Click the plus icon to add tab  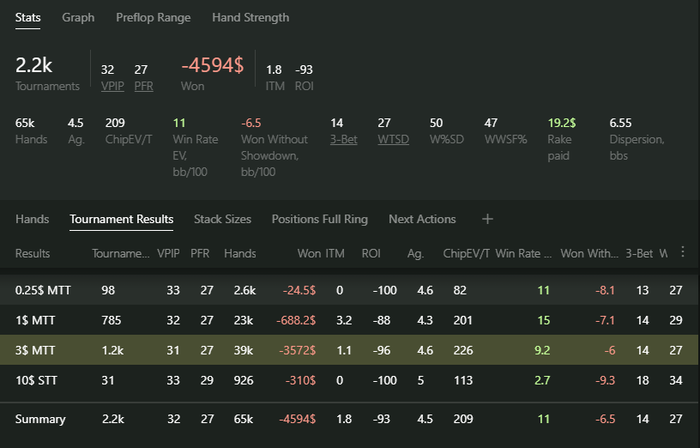487,219
